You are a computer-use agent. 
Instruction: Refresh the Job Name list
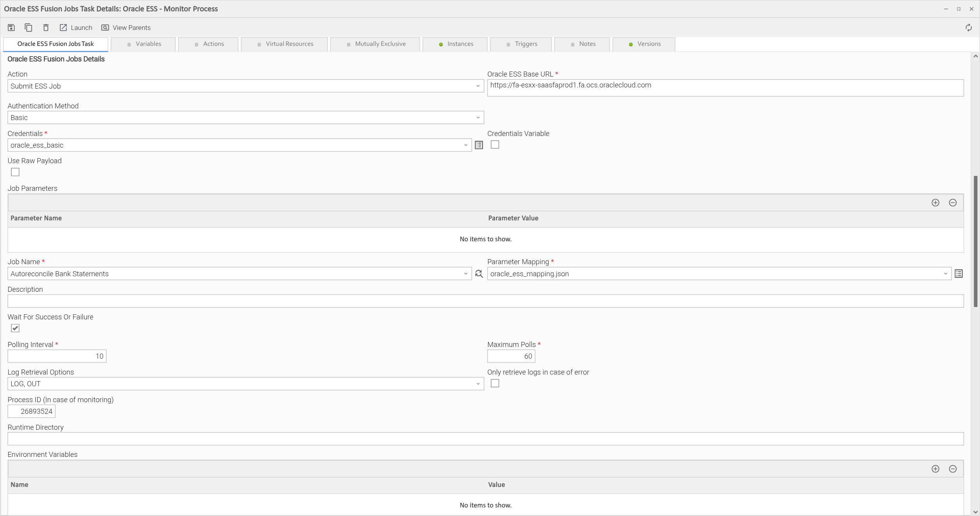coord(479,274)
